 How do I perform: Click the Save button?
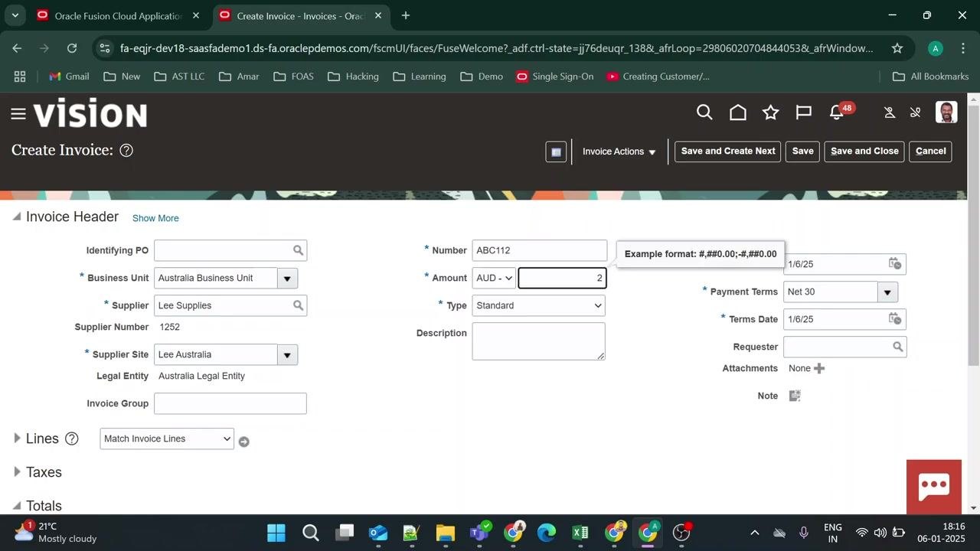pos(802,152)
